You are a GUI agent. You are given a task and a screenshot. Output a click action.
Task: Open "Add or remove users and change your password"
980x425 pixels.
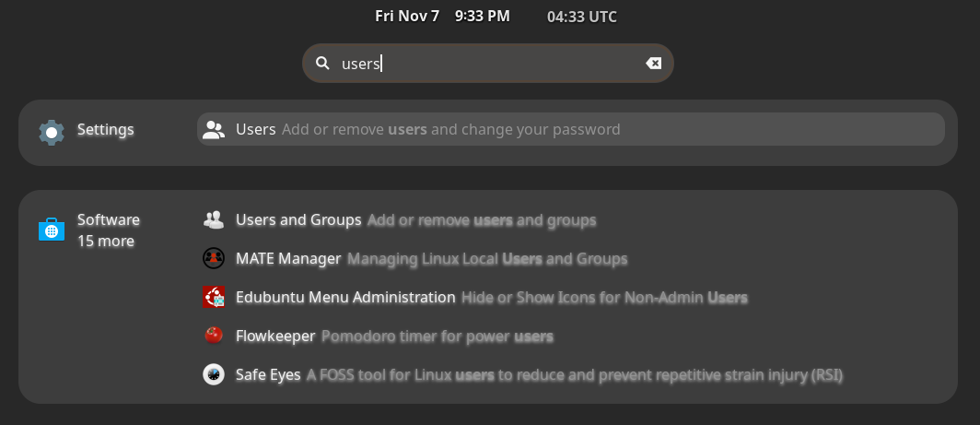(451, 130)
